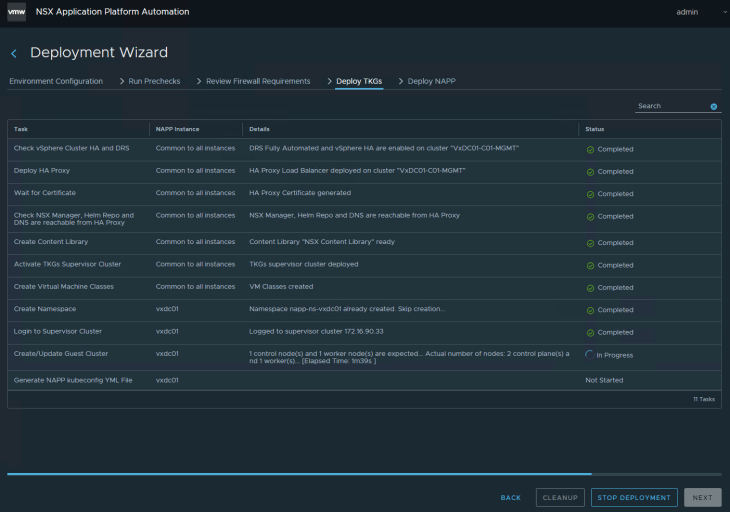Click Completed check icon for Create Content Library
730x512 pixels.
(590, 243)
